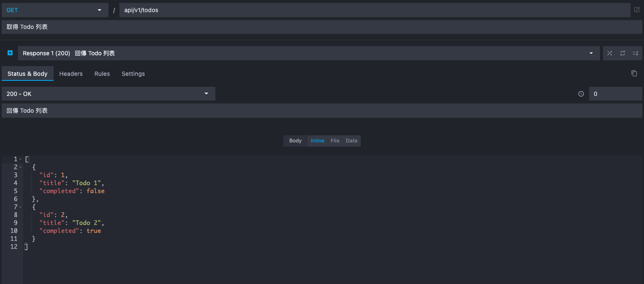Enable random response mode shuffle icon
The image size is (644, 284).
click(610, 53)
